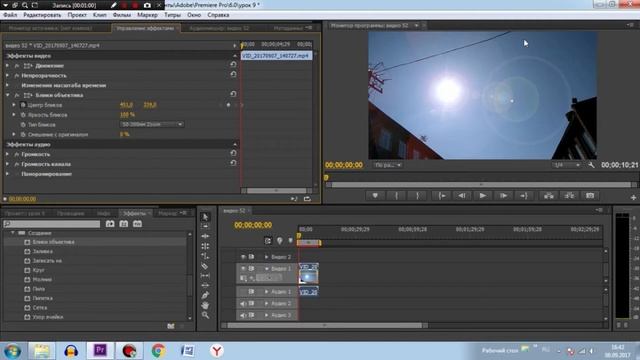Viewport: 640px width, 360px height.
Task: Expand the Видео 2 track
Action: tap(267, 257)
